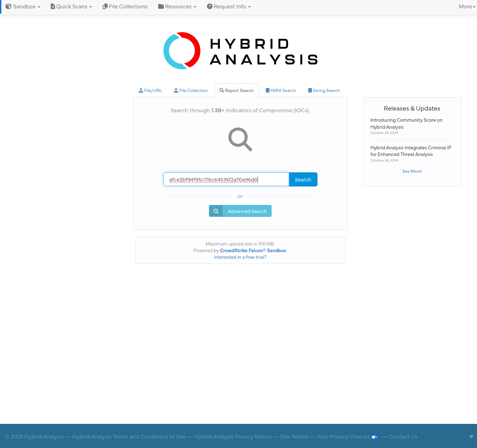
Task: Open Hybrid Analysis Privacy Notice link
Action: coord(233,437)
